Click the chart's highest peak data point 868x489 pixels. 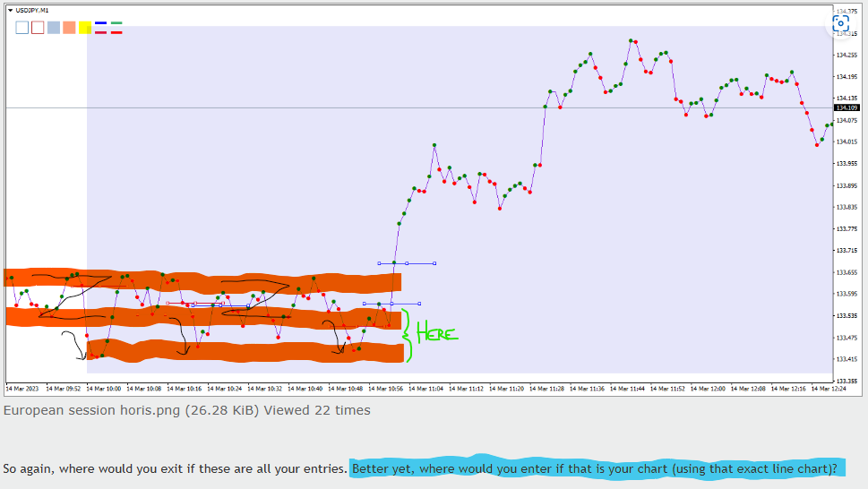tap(631, 40)
